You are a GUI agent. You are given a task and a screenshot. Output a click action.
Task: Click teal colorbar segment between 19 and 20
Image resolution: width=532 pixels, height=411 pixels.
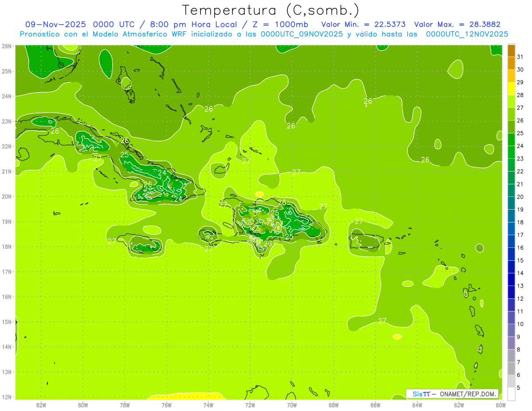pos(511,203)
